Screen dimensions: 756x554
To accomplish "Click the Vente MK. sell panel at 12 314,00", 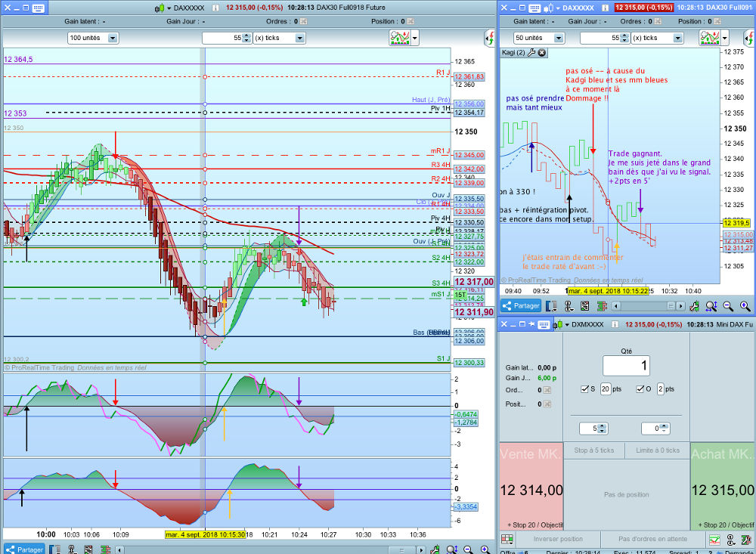I will [531, 489].
